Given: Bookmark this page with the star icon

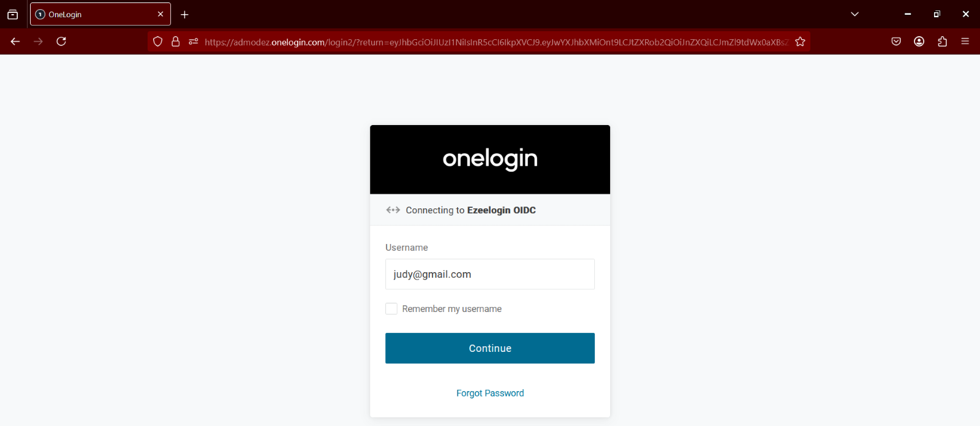Looking at the screenshot, I should point(800,42).
